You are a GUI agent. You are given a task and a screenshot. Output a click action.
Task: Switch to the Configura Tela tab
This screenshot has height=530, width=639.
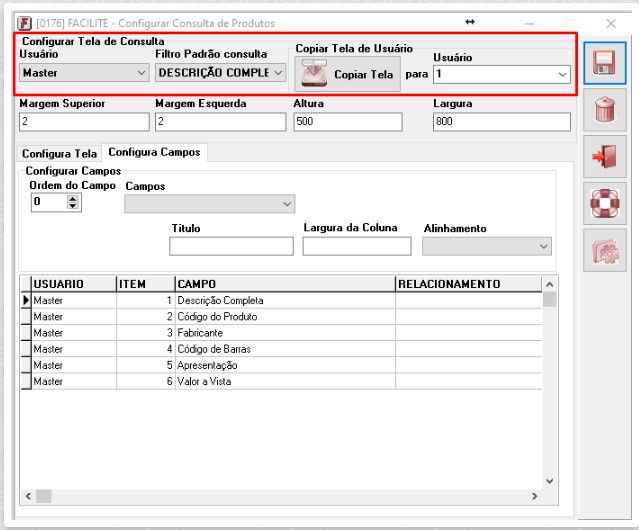click(x=59, y=154)
